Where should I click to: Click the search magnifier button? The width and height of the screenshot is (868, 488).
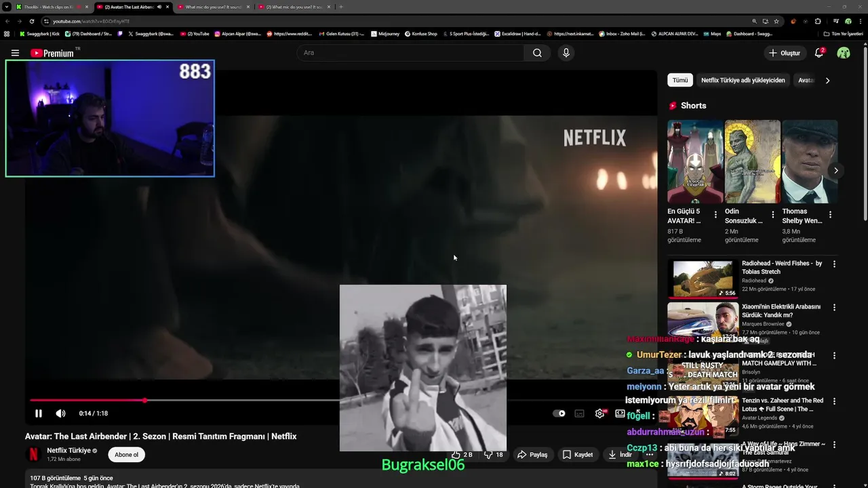[x=537, y=53]
